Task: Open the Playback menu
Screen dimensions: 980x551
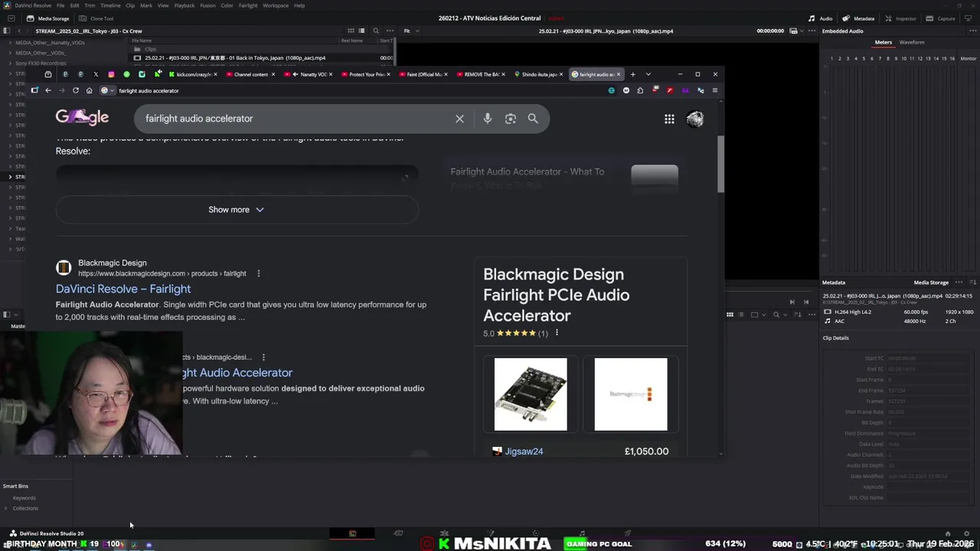Action: [185, 5]
